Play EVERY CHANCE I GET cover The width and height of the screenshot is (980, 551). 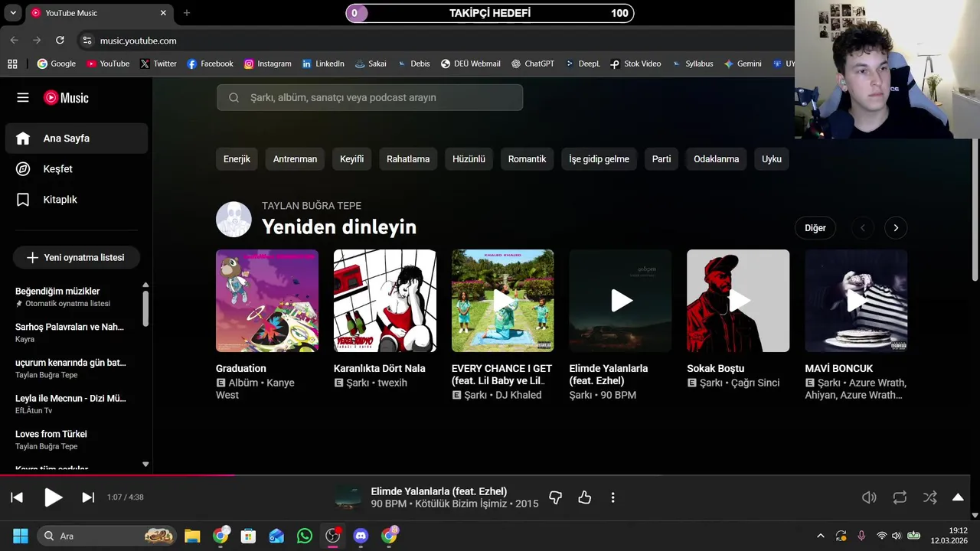[x=503, y=301]
